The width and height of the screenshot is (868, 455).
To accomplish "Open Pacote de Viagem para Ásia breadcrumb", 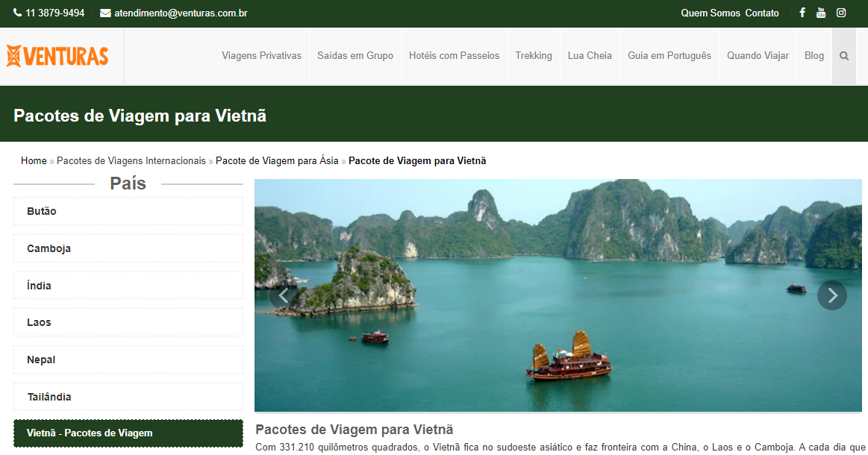I will point(276,161).
